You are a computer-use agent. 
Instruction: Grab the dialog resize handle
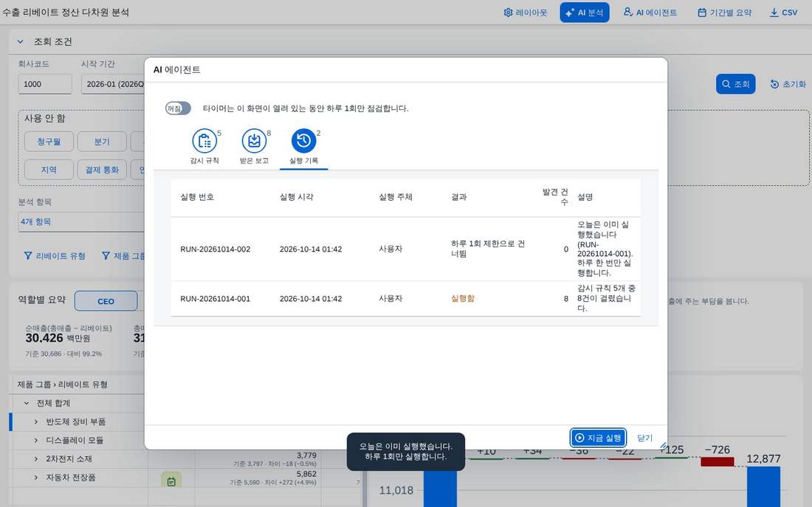click(x=663, y=445)
